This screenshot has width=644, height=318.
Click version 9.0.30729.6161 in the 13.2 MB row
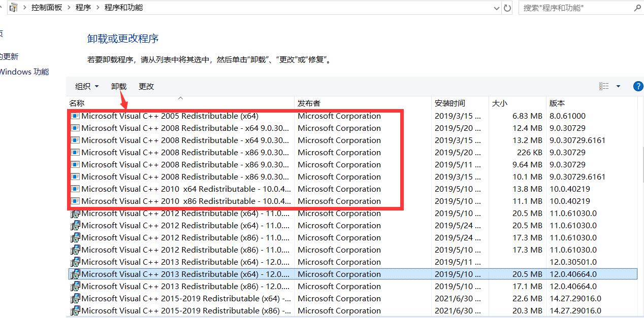(577, 140)
